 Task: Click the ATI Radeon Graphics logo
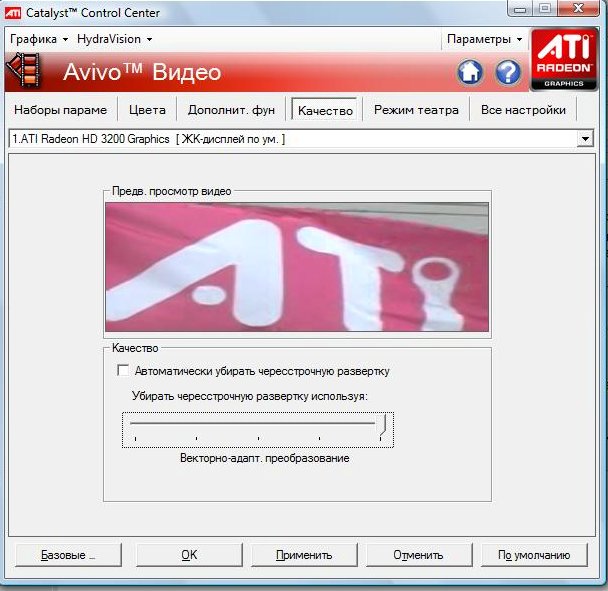[x=564, y=59]
